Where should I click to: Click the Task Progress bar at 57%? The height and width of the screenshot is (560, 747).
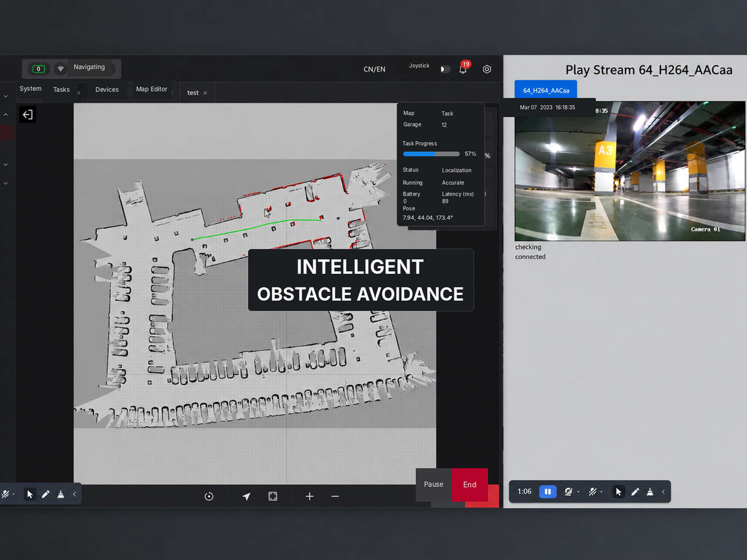(431, 154)
